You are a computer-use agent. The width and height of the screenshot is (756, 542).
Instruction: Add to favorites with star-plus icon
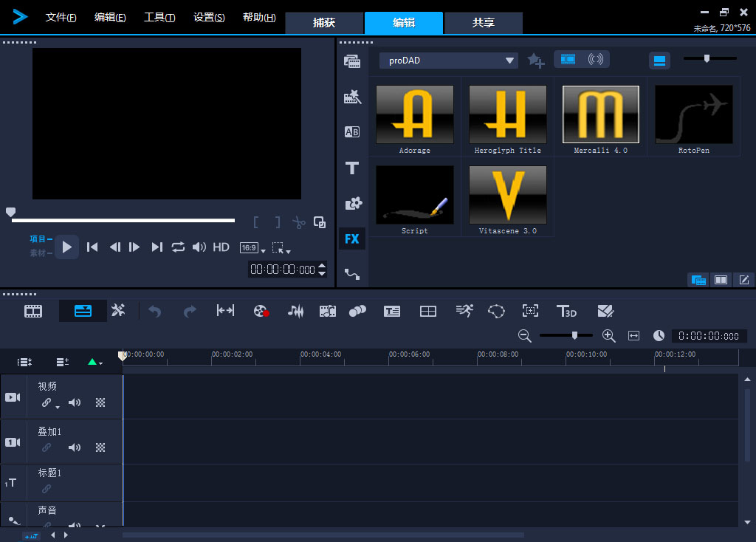tap(536, 61)
